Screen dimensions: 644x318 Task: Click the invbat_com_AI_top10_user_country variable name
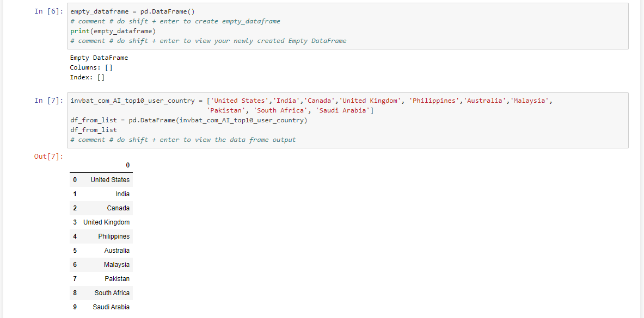pyautogui.click(x=132, y=101)
